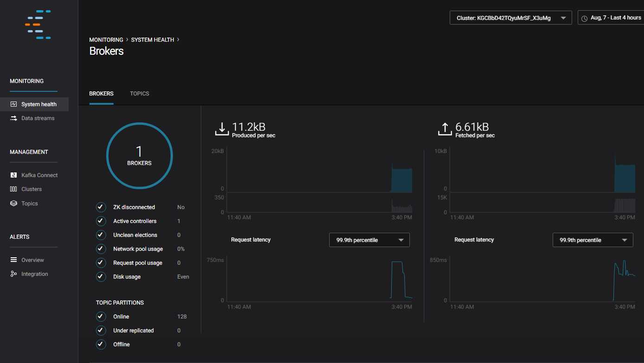Switch to the BROKERS tab
This screenshot has width=644, height=363.
tap(101, 94)
